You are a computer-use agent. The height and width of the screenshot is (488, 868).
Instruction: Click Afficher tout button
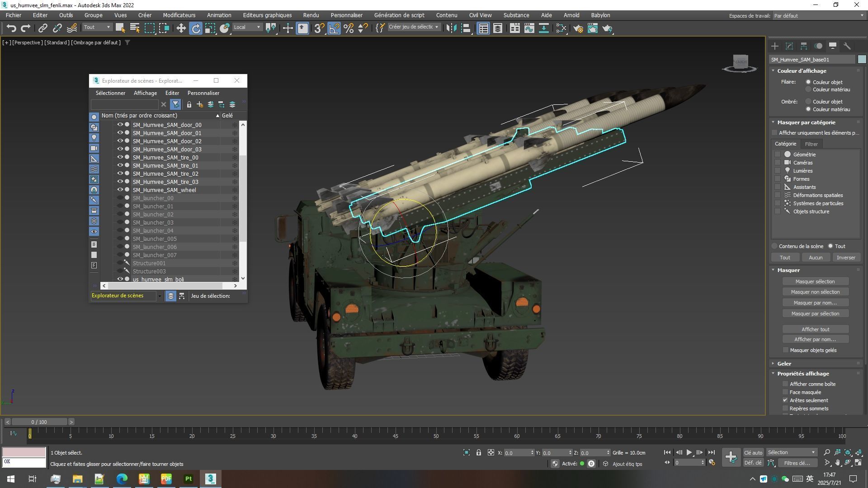(x=815, y=329)
